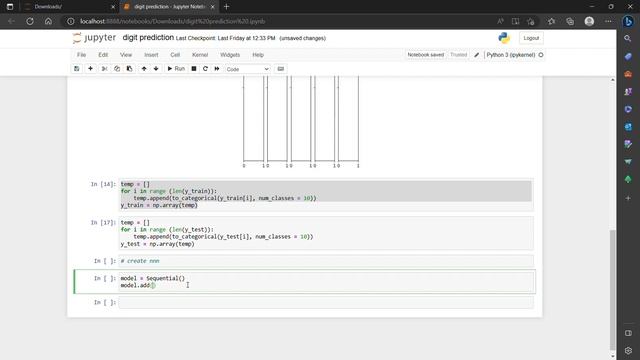Click the model = Sequential() cell
The width and height of the screenshot is (640, 360).
[x=326, y=282]
